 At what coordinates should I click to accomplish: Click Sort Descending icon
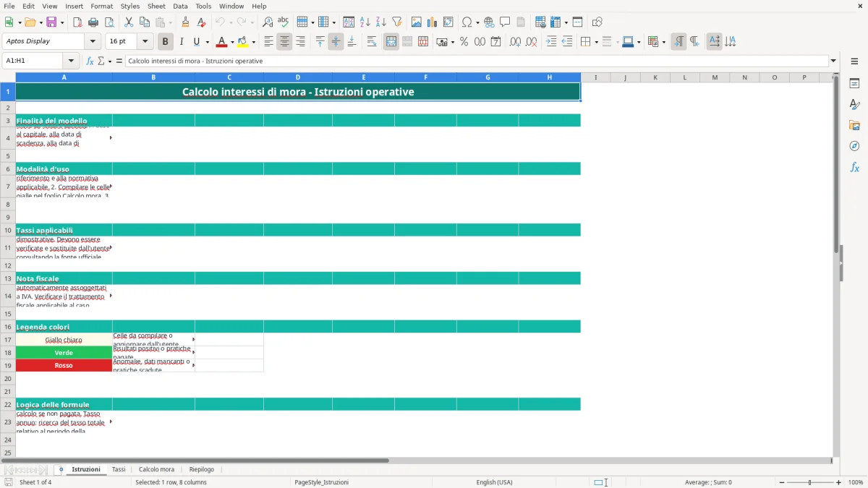(x=381, y=22)
